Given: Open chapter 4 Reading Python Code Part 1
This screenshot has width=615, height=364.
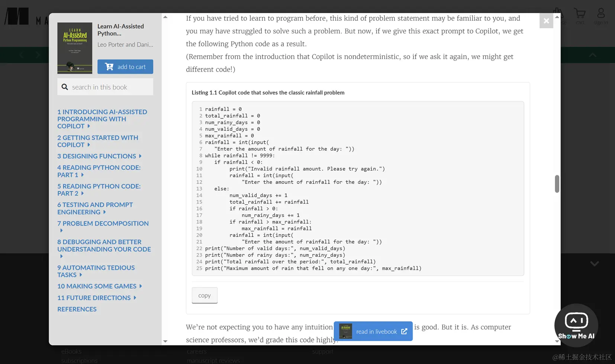Looking at the screenshot, I should 99,171.
